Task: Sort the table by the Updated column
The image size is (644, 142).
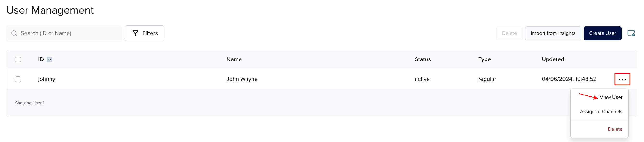Action: tap(553, 59)
